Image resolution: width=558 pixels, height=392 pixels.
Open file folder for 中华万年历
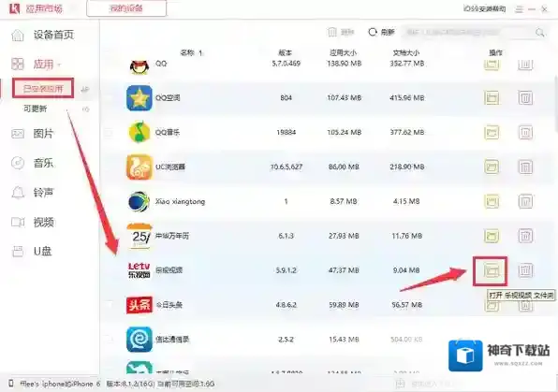[x=492, y=236]
